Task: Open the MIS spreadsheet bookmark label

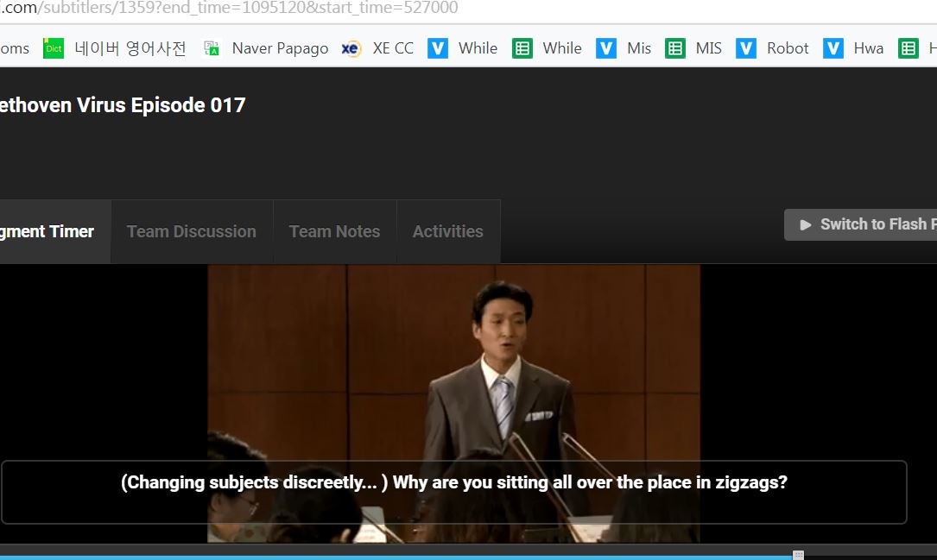Action: tap(709, 48)
